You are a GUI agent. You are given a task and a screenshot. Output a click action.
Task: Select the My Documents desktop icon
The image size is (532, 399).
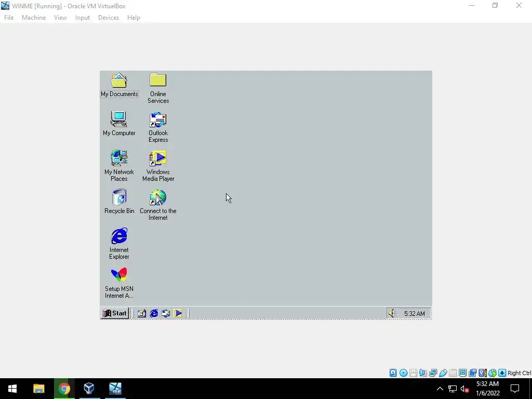tap(119, 85)
